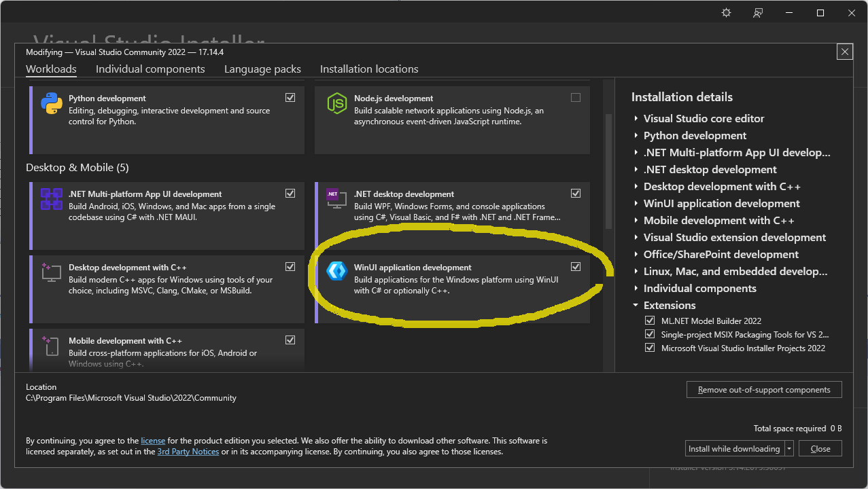Close the Modifying dialog with the X

coord(845,52)
